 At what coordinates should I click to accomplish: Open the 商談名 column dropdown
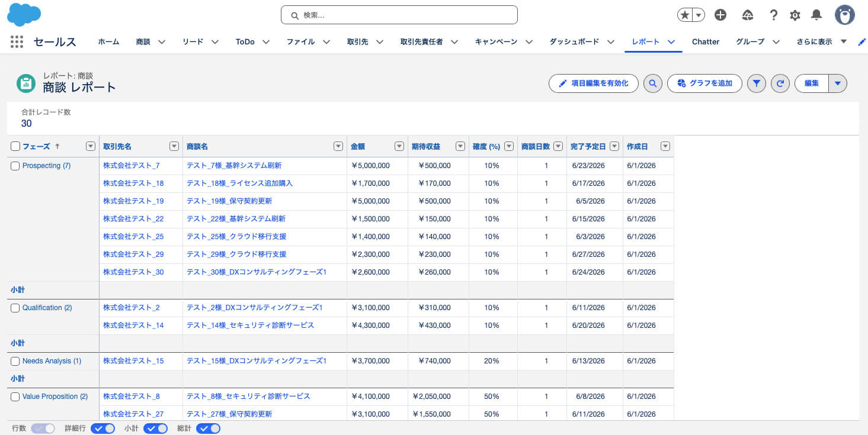[x=338, y=146]
